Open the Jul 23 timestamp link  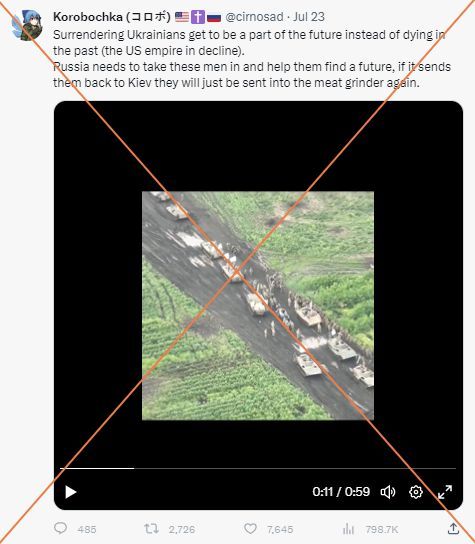coord(309,16)
